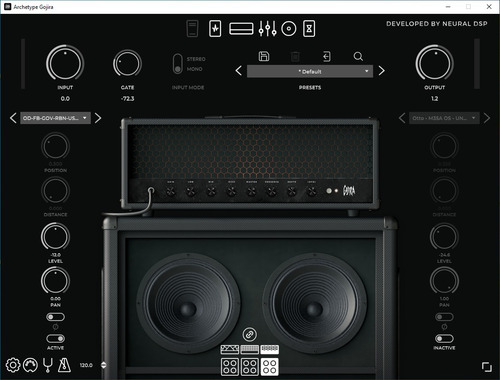Click the dimmed pedalboard icon at top
The image size is (500, 380).
tap(192, 28)
